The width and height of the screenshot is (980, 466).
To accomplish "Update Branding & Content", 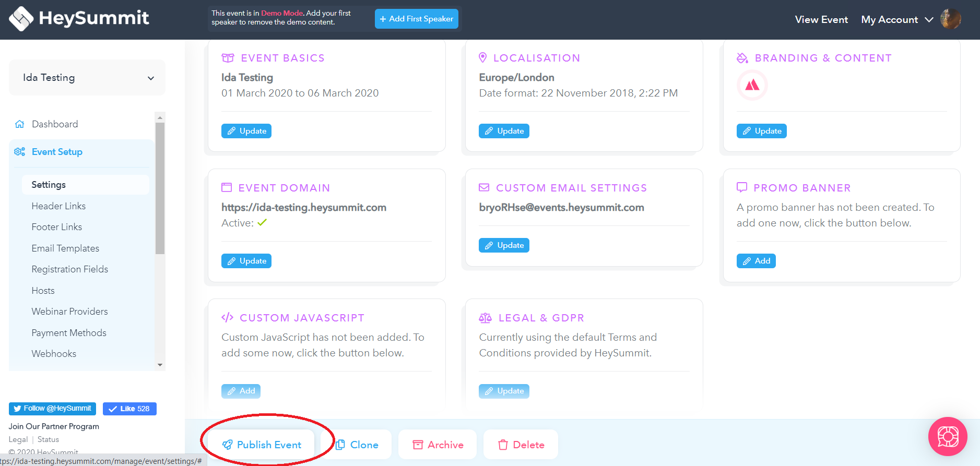I will point(762,131).
